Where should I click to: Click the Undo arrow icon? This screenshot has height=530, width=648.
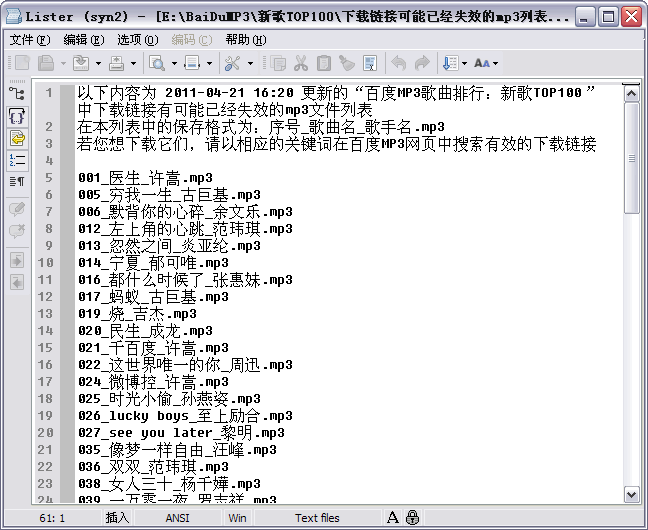click(x=399, y=63)
